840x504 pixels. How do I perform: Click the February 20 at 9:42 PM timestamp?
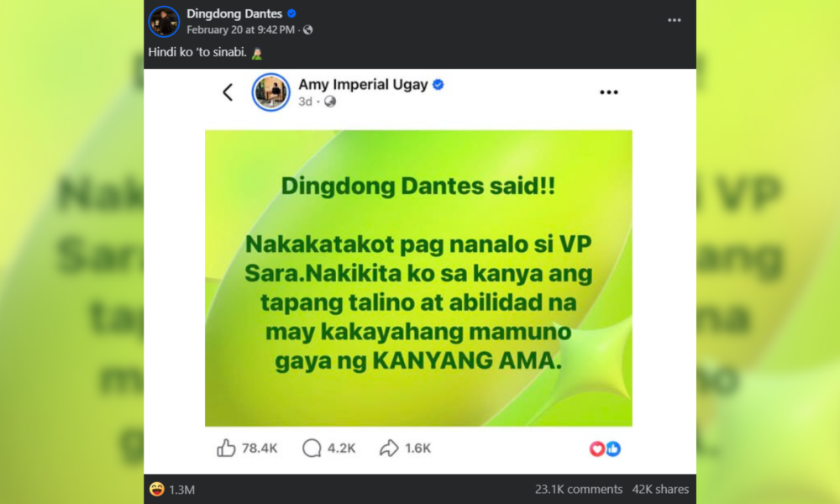click(240, 30)
